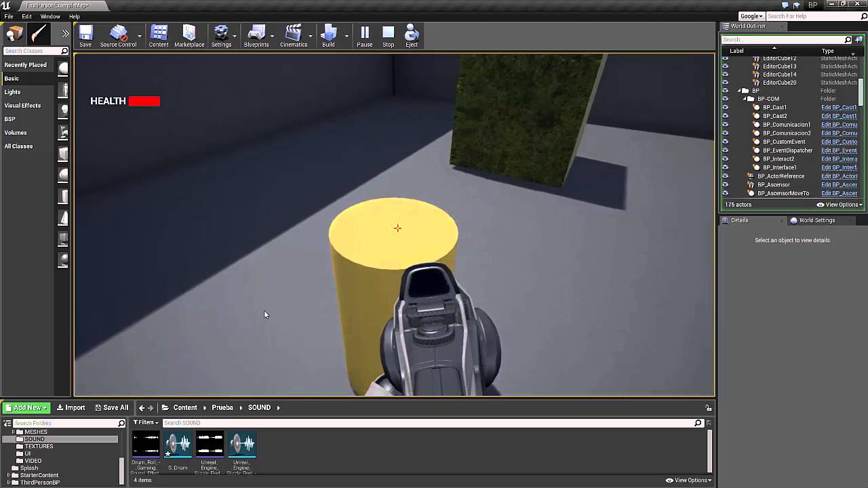
Task: Collapse the BP-COM folder in the outliner
Action: coord(744,99)
